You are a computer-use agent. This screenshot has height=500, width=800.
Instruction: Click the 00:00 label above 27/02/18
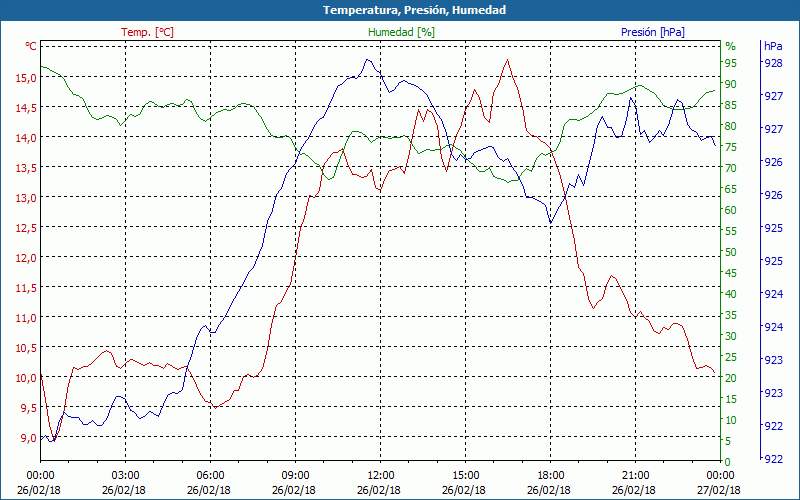[x=720, y=476]
